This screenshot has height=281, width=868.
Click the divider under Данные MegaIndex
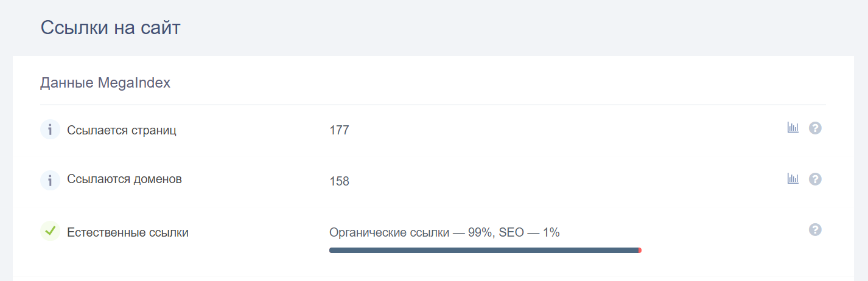(433, 105)
